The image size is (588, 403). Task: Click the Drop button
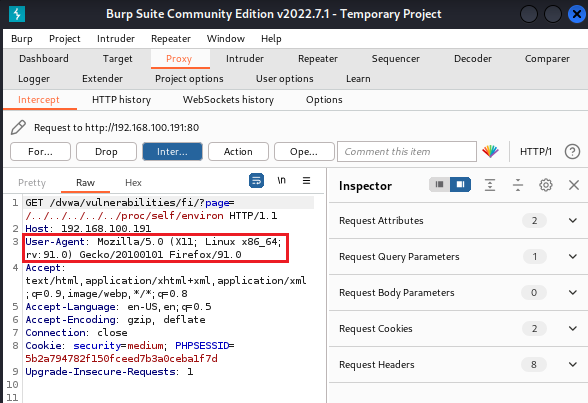click(106, 151)
